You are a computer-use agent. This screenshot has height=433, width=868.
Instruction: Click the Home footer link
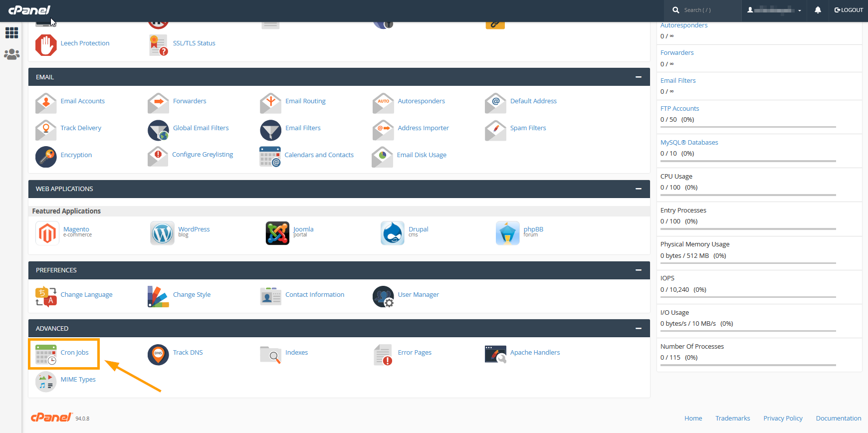pyautogui.click(x=693, y=418)
